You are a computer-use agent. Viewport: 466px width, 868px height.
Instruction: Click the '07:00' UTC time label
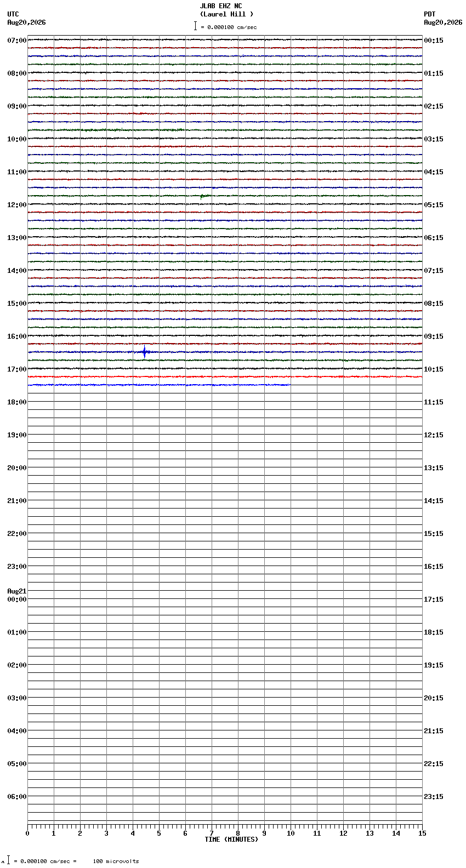pos(17,41)
